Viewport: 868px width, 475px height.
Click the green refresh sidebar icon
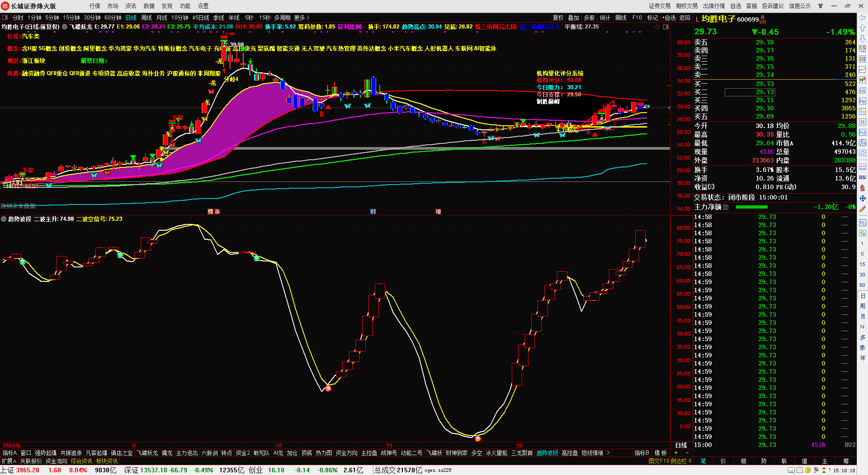[x=863, y=233]
